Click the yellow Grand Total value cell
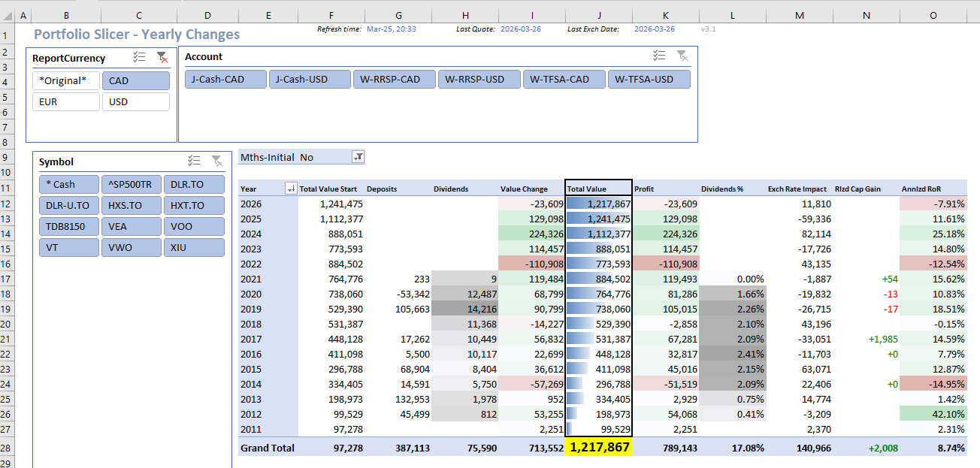Screen dimensions: 980x468 (599, 448)
